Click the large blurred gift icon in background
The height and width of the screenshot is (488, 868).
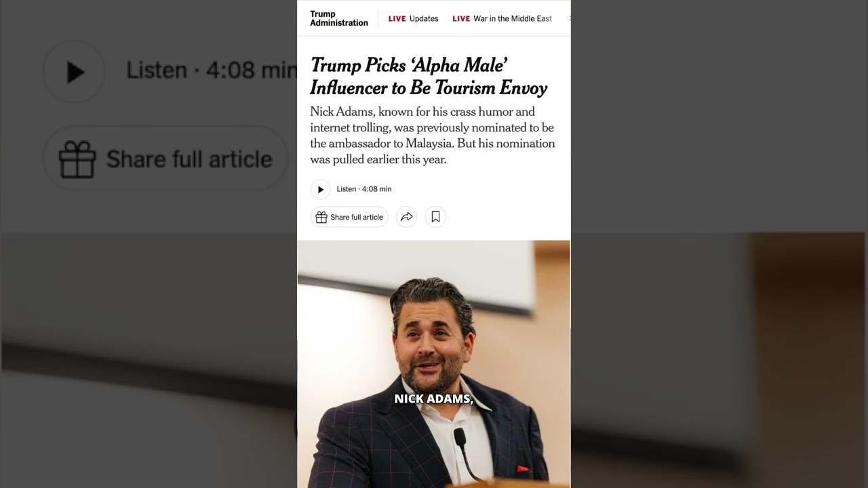coord(77,159)
